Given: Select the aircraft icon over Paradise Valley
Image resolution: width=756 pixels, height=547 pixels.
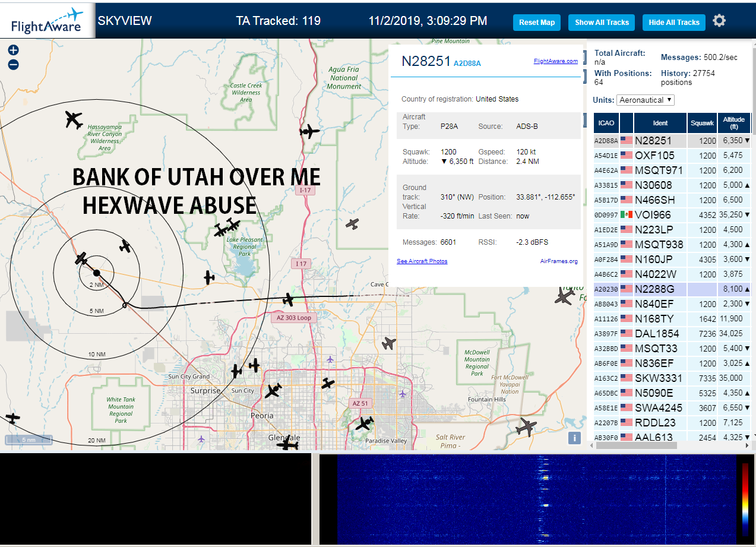Looking at the screenshot, I should click(364, 423).
